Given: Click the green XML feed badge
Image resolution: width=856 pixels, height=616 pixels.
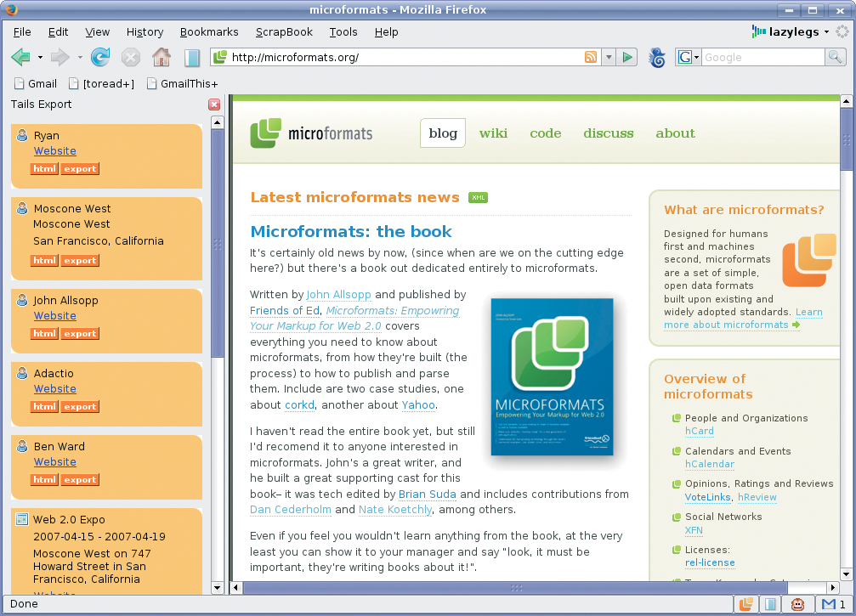Looking at the screenshot, I should [479, 197].
